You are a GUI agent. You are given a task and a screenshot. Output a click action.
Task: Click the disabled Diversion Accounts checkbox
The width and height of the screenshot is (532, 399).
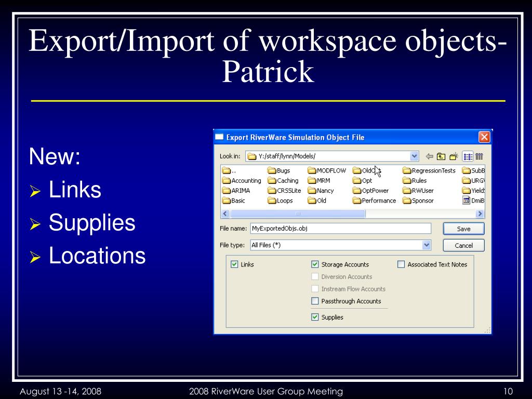[315, 276]
